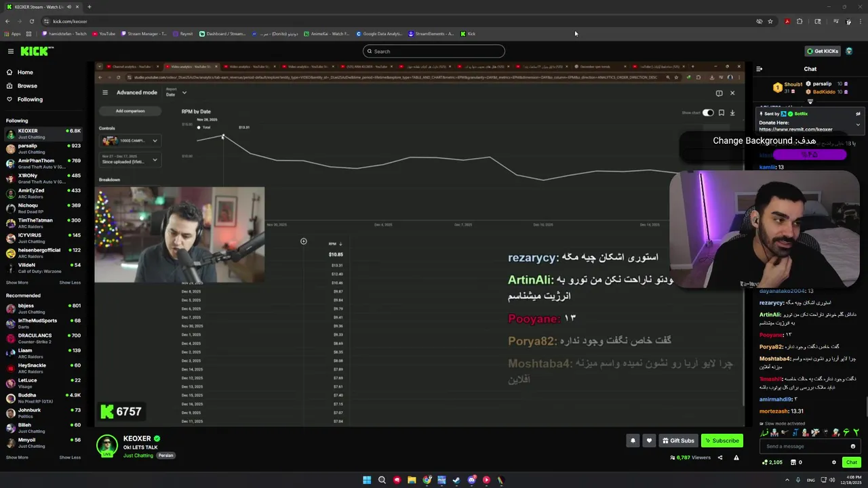Open the emote picker in the chat box
Image resolution: width=868 pixels, height=488 pixels.
pyautogui.click(x=852, y=446)
